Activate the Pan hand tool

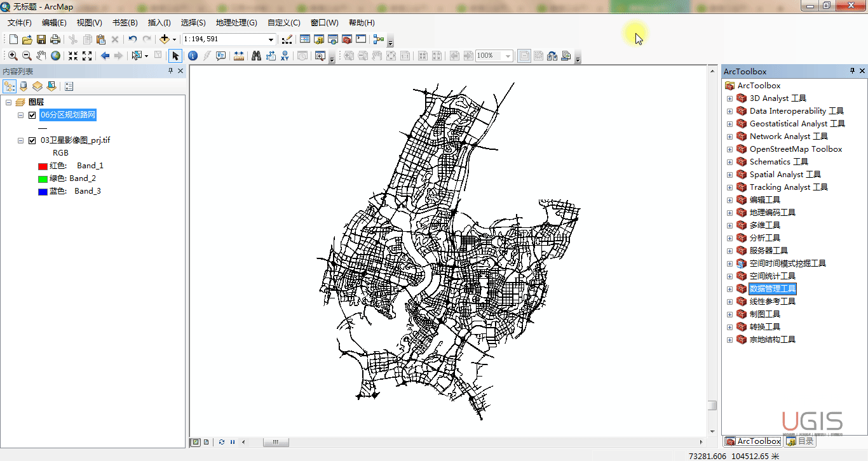point(41,56)
